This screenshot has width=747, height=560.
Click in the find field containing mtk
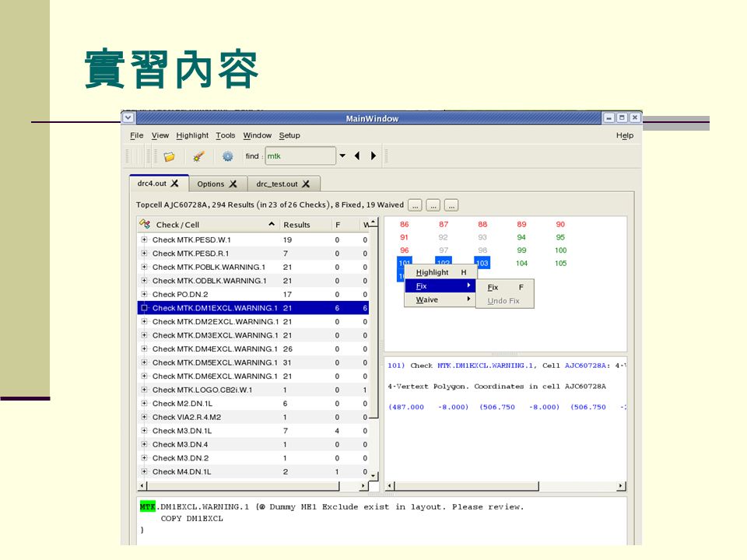coord(300,156)
